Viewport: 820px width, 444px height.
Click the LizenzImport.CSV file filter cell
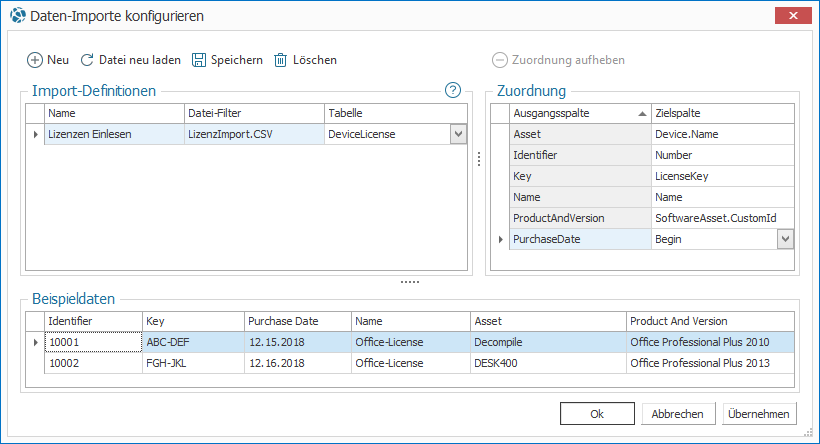[253, 133]
